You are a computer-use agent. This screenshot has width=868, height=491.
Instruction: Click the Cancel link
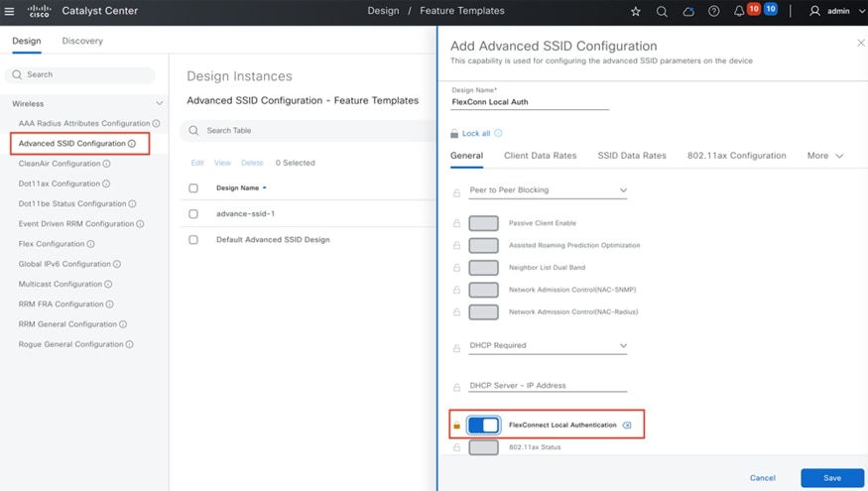click(762, 478)
